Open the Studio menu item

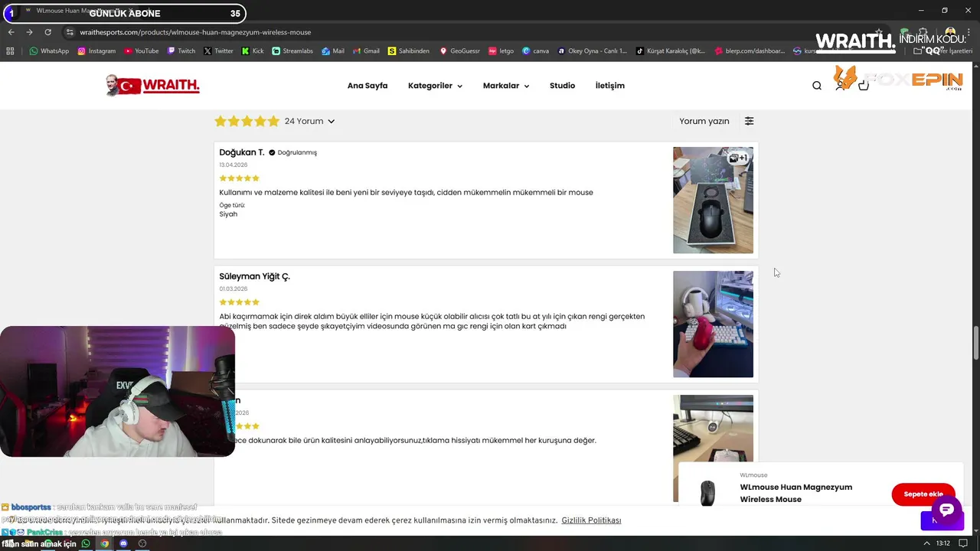[562, 86]
